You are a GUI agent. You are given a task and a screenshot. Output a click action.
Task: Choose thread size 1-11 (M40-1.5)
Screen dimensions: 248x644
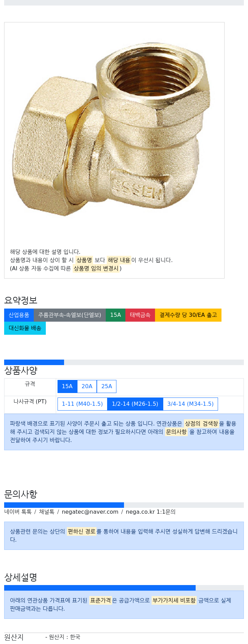(82, 404)
